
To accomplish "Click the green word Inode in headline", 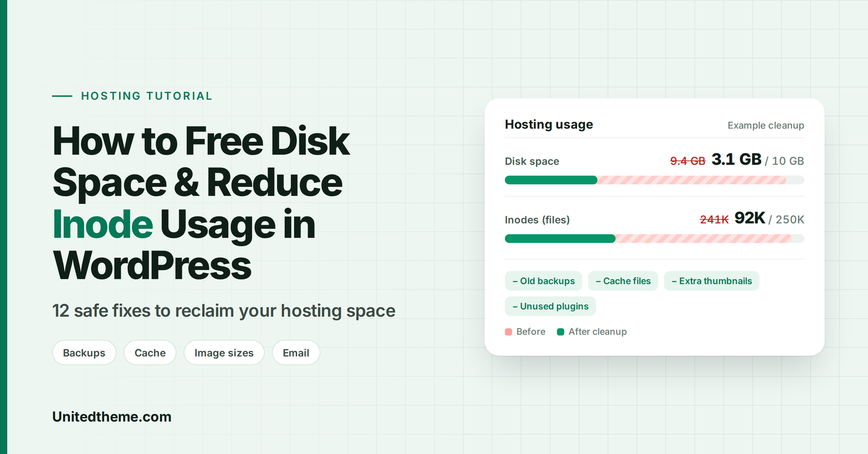I will click(x=103, y=224).
